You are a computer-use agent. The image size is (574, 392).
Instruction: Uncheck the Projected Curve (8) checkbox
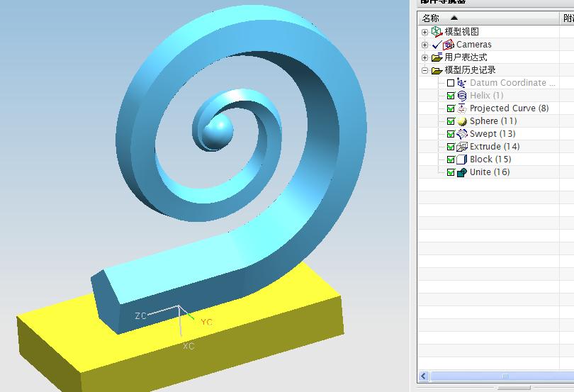[x=451, y=108]
